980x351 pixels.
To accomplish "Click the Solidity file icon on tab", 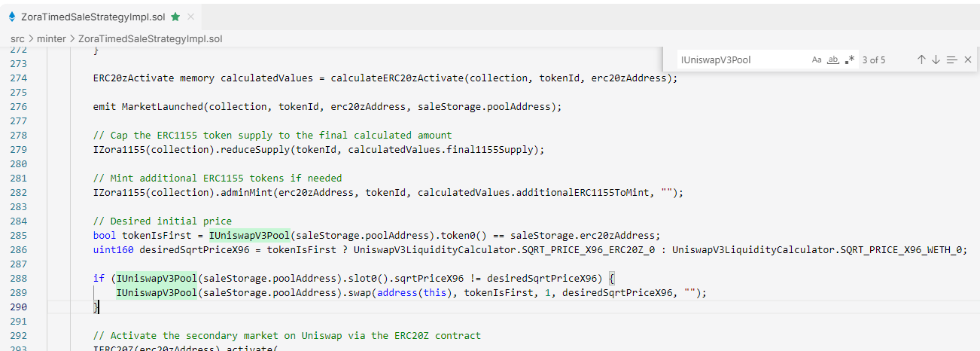I will pyautogui.click(x=12, y=16).
